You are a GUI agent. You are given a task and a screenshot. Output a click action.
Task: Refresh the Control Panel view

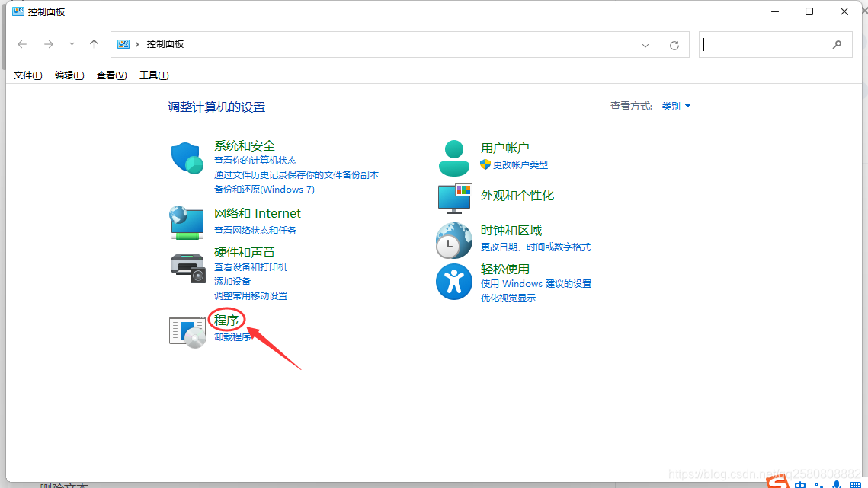click(x=674, y=46)
